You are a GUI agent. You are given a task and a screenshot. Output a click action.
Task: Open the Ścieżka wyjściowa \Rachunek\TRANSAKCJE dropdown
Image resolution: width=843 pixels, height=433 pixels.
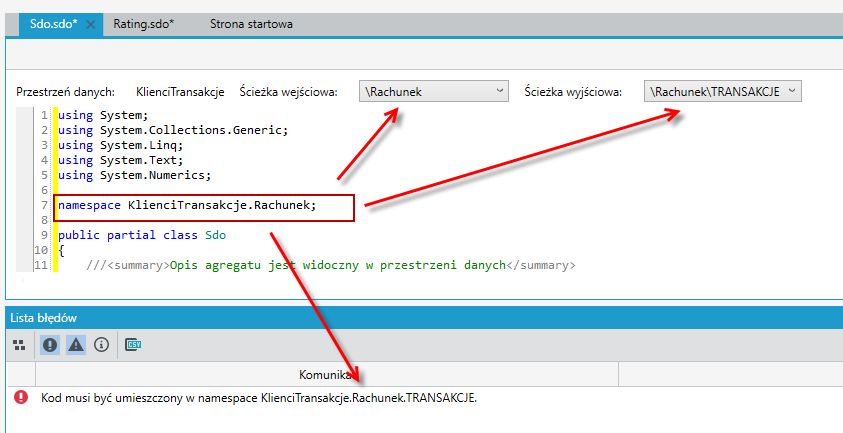(x=723, y=91)
